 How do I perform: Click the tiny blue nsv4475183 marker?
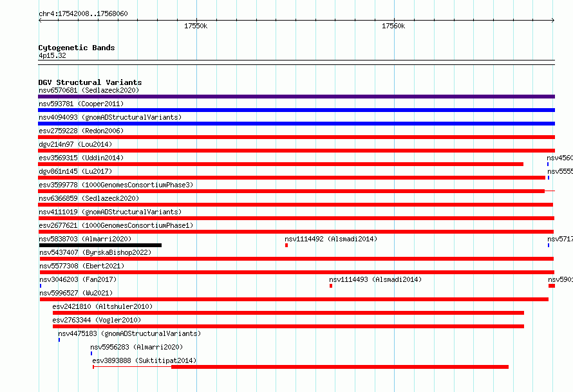point(59,340)
